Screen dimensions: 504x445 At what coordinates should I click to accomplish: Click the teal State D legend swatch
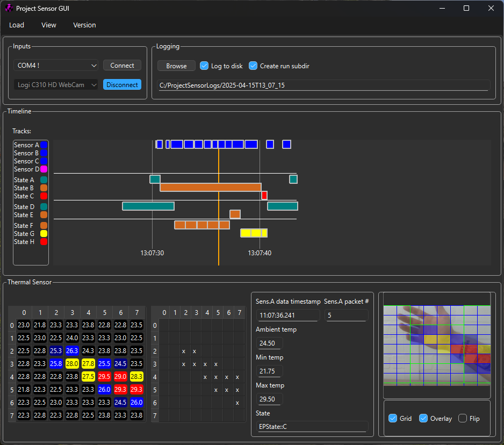point(44,206)
